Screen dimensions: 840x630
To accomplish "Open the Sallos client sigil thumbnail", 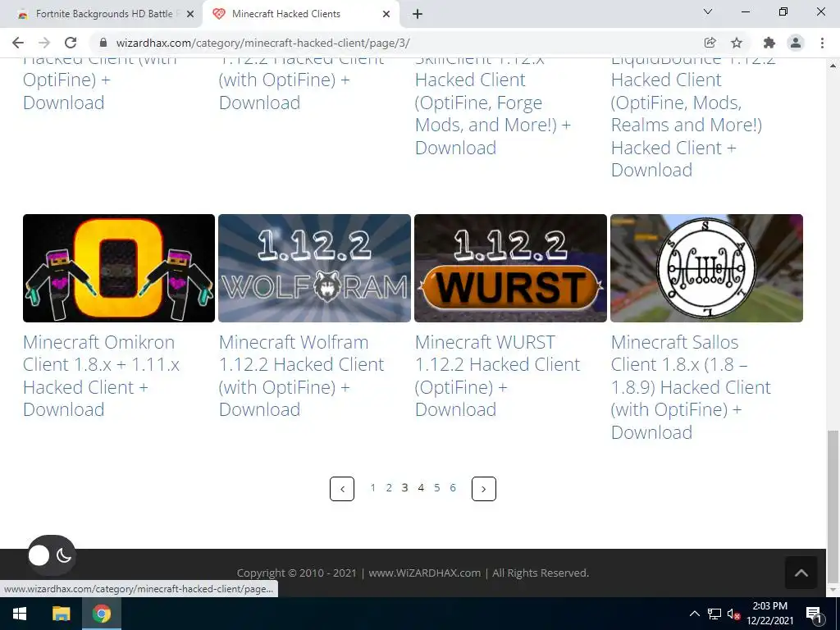I will pyautogui.click(x=706, y=268).
